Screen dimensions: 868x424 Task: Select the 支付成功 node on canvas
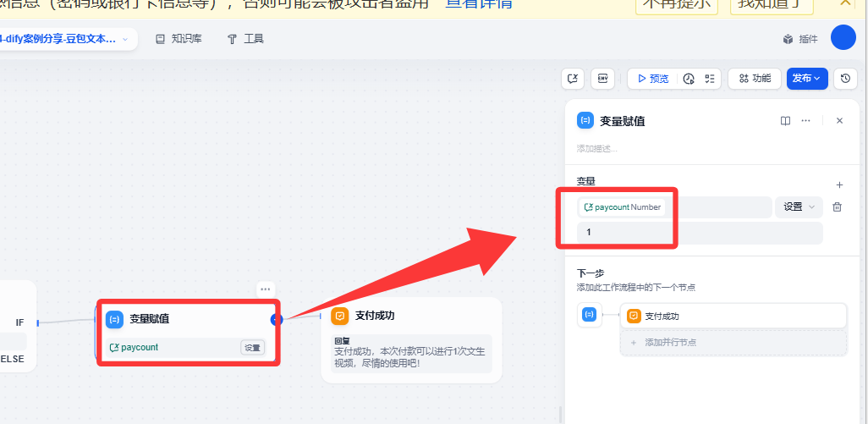tap(411, 340)
